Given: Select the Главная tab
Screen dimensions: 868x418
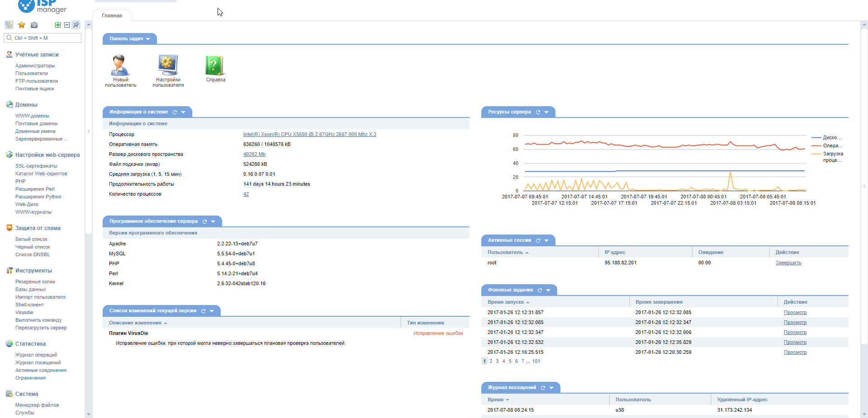Looking at the screenshot, I should pos(112,15).
